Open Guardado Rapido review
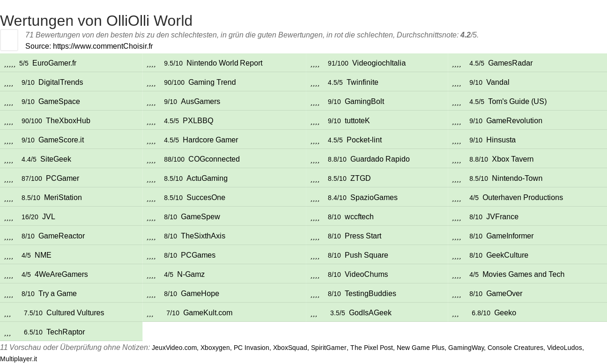Image resolution: width=607 pixels, height=364 pixels. [x=380, y=159]
